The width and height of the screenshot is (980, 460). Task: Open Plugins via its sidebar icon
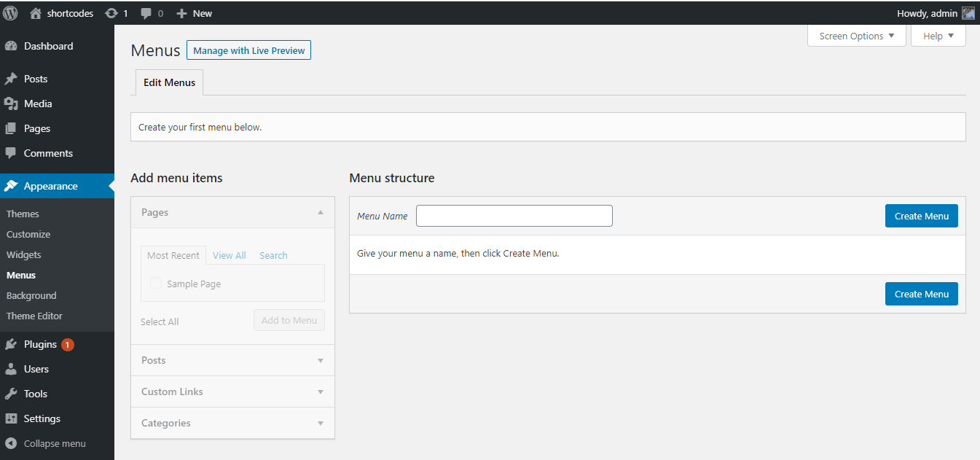13,343
